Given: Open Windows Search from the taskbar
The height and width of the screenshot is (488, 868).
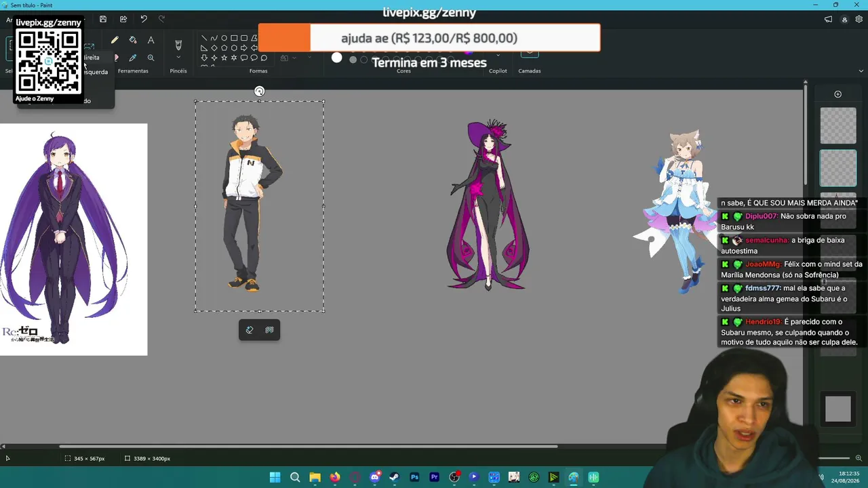Looking at the screenshot, I should click(295, 477).
